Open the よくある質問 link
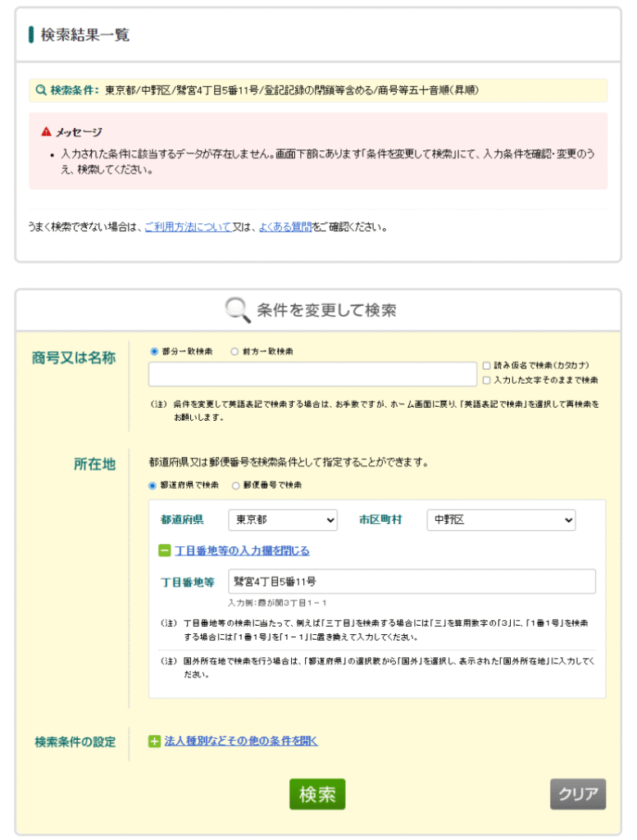The width and height of the screenshot is (637, 840). point(285,227)
